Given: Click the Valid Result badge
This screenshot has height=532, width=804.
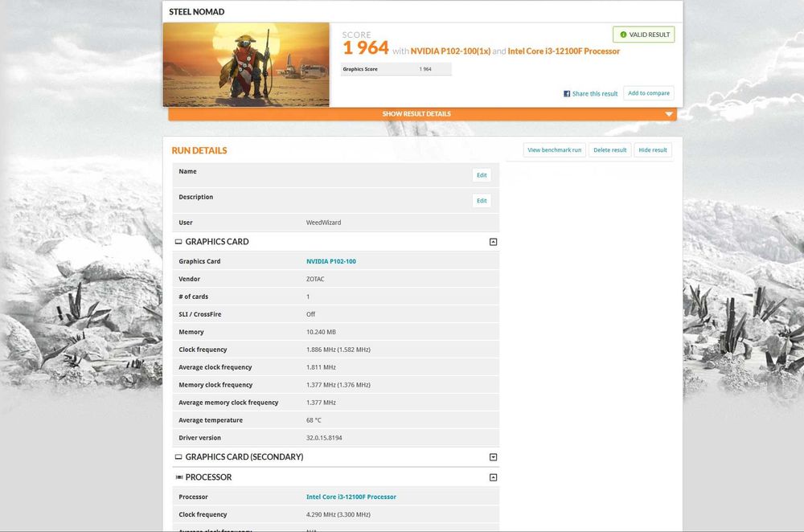Looking at the screenshot, I should coord(643,35).
